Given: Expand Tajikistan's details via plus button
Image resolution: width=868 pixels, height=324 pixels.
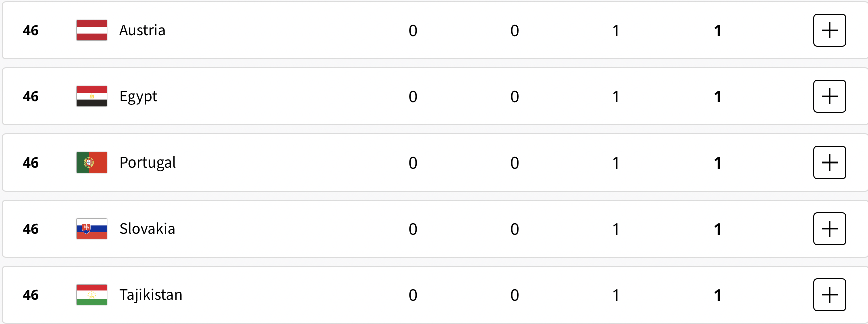Looking at the screenshot, I should pyautogui.click(x=829, y=295).
